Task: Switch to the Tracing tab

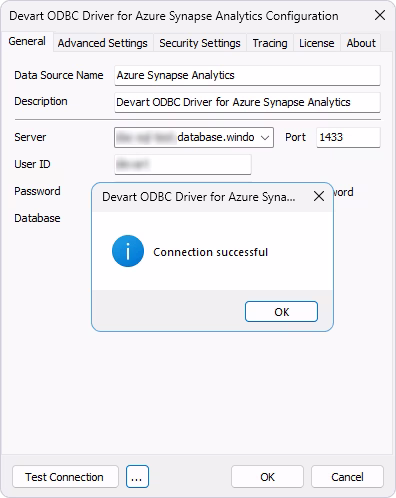Action: coord(270,43)
